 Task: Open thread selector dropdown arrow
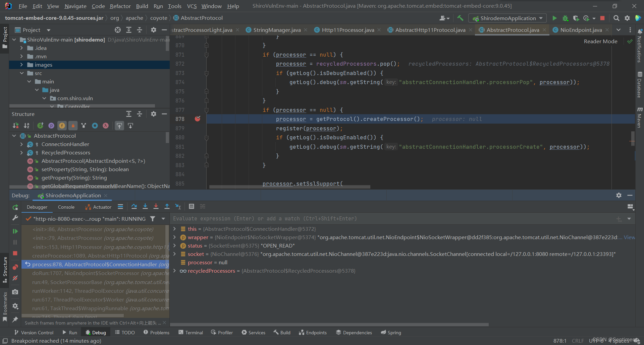pos(163,219)
